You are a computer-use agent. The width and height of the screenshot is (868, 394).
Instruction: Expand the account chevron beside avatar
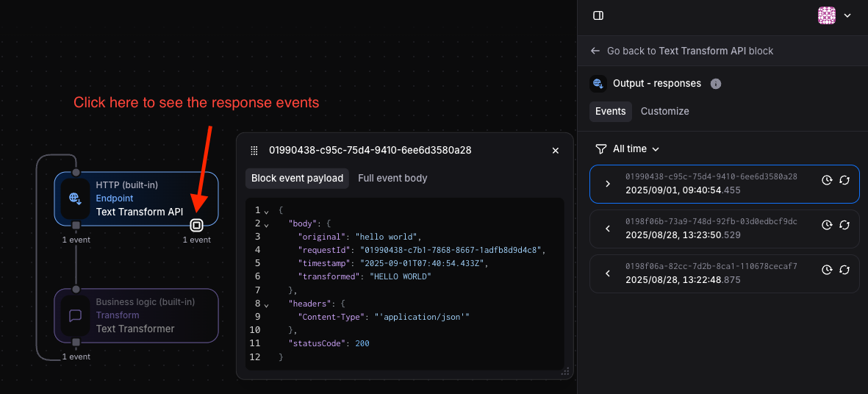pyautogui.click(x=847, y=15)
